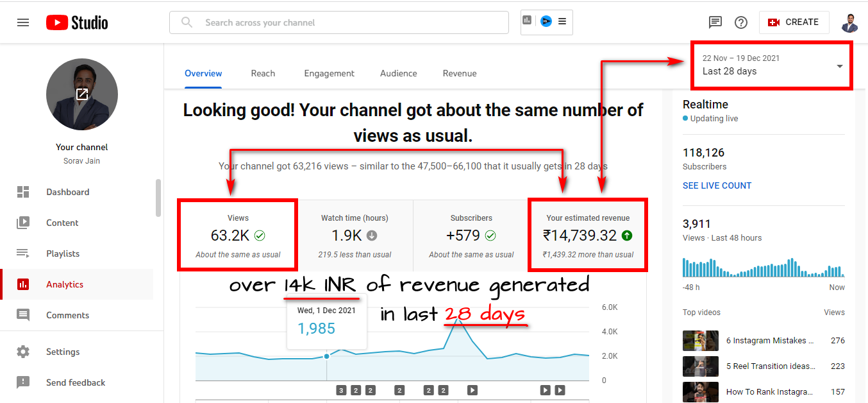The height and width of the screenshot is (403, 868).
Task: Click the extension list icon beside search
Action: pos(562,21)
